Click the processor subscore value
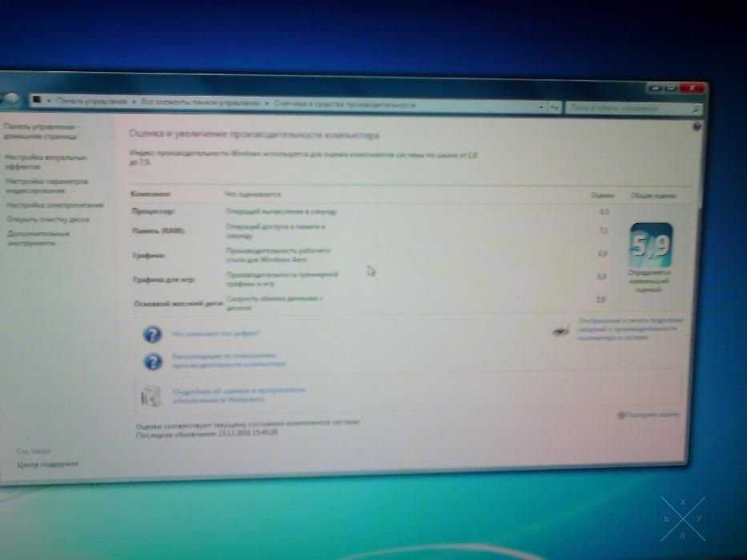The image size is (747, 560). click(604, 211)
